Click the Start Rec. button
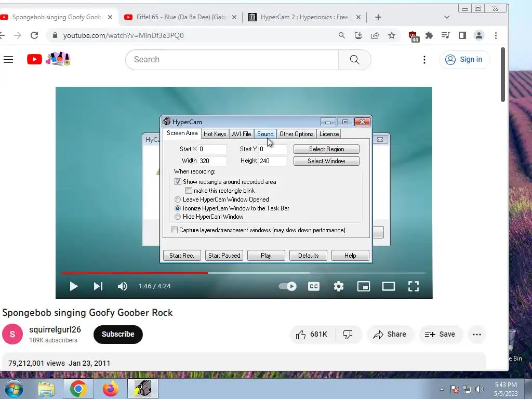 (182, 256)
